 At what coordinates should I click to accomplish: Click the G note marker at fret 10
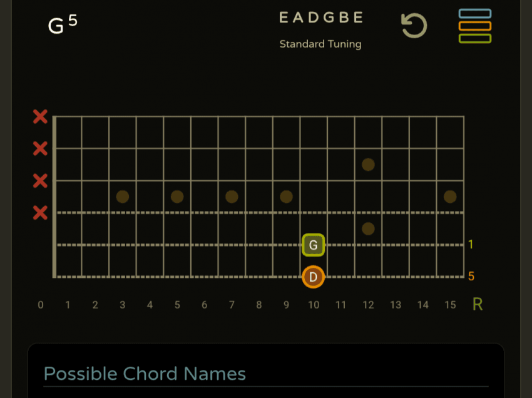pos(313,245)
